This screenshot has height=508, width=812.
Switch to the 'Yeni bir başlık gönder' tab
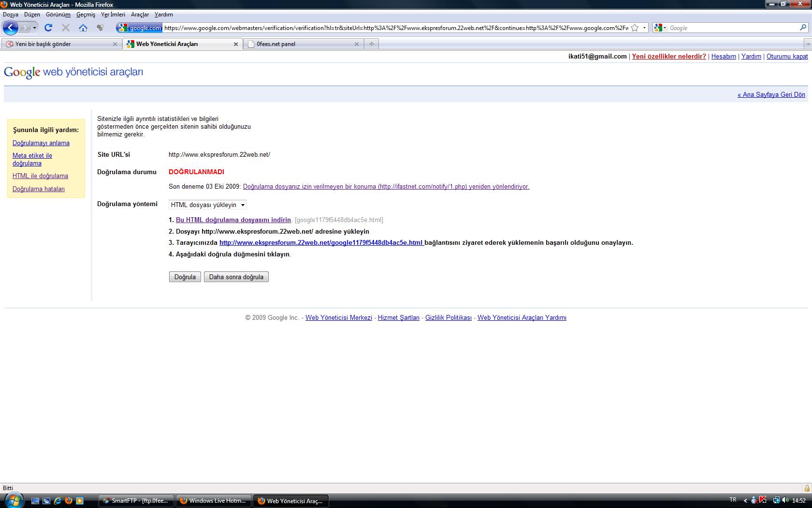pos(57,44)
